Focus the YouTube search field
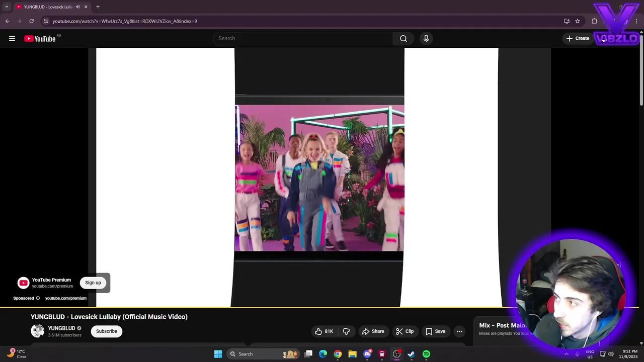This screenshot has width=644, height=362. point(303,39)
